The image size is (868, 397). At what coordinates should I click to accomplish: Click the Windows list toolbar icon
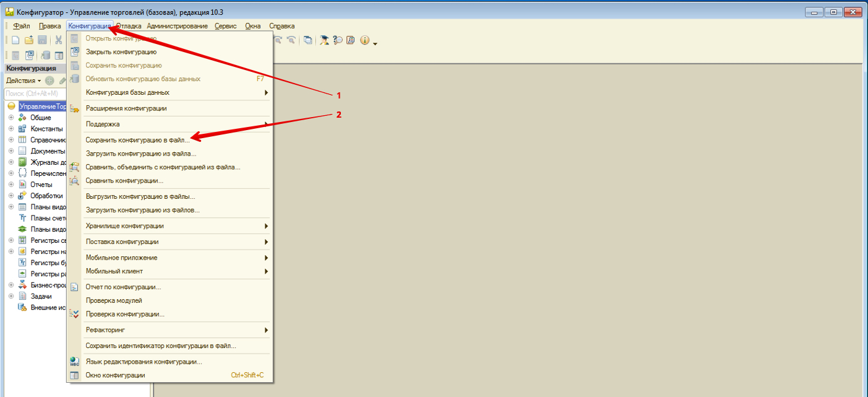tap(308, 40)
